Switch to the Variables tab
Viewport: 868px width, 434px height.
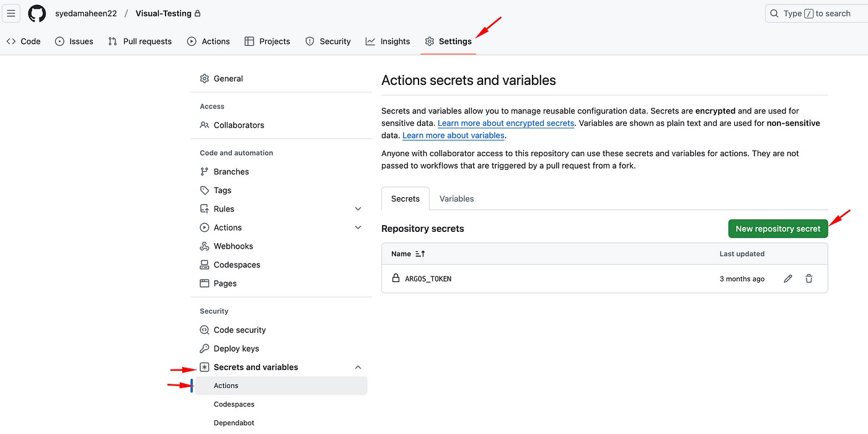(457, 199)
